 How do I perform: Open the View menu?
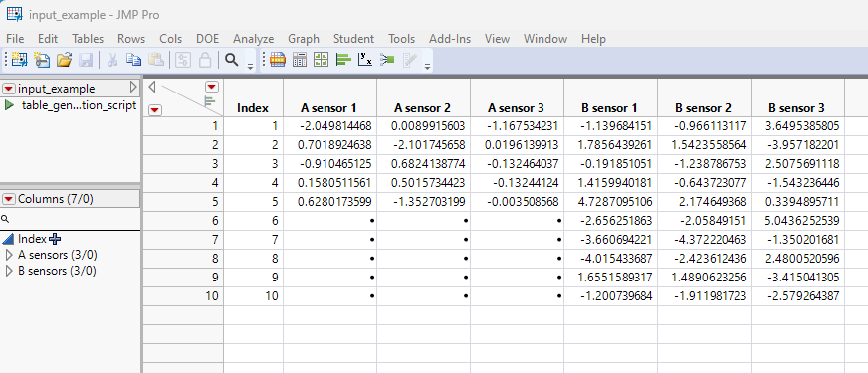pyautogui.click(x=497, y=39)
